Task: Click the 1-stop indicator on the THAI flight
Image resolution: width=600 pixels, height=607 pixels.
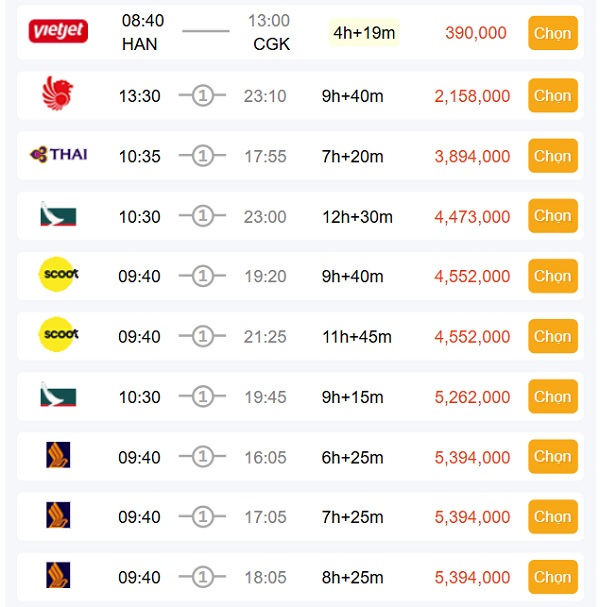Action: [203, 156]
